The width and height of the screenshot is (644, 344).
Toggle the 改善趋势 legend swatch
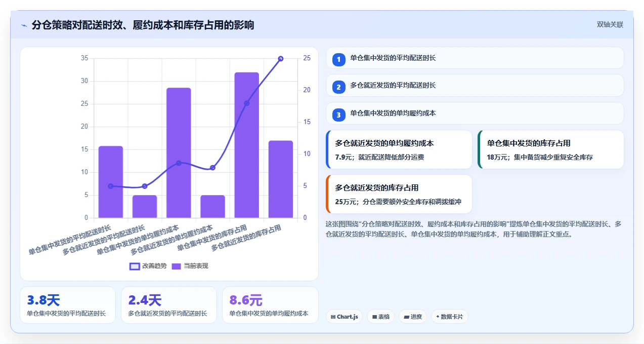click(135, 266)
